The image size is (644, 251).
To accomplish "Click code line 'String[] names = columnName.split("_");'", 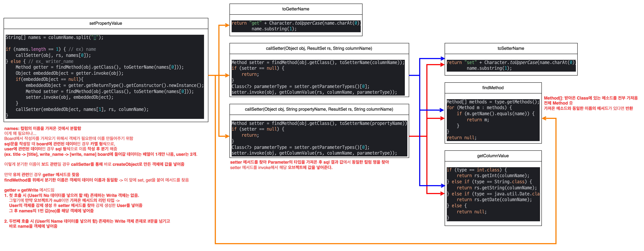I will coord(55,38).
